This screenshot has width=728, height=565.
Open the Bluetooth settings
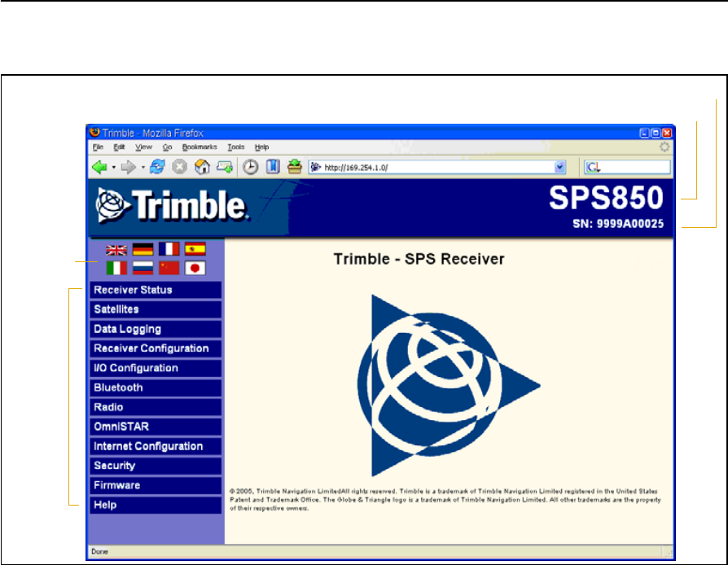coord(156,388)
